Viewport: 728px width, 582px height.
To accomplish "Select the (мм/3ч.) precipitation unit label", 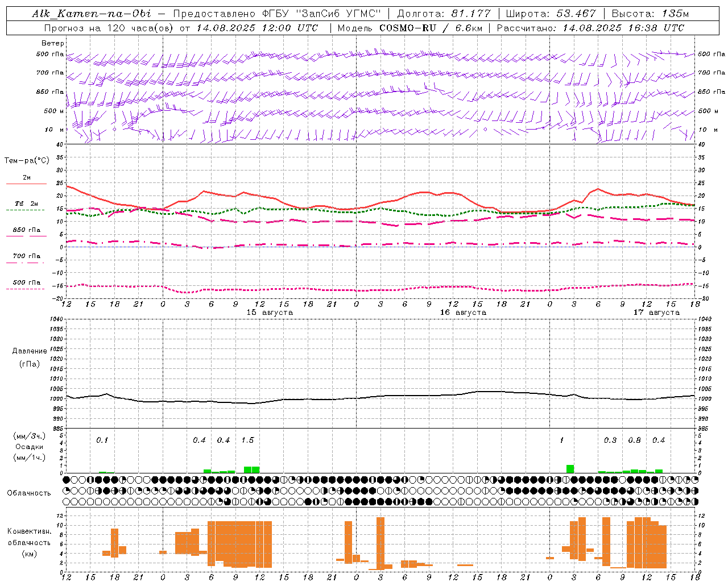I will [30, 436].
